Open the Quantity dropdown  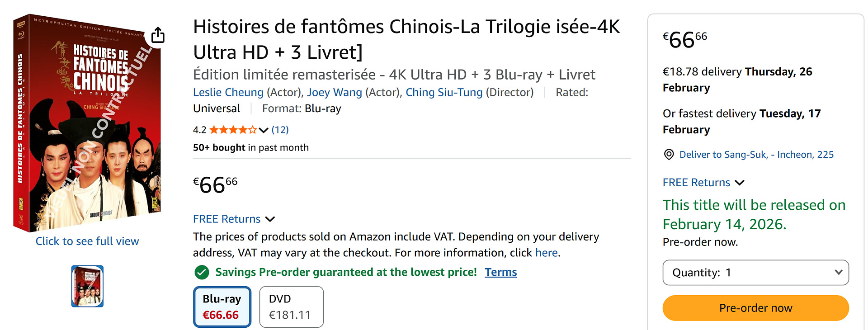click(755, 273)
